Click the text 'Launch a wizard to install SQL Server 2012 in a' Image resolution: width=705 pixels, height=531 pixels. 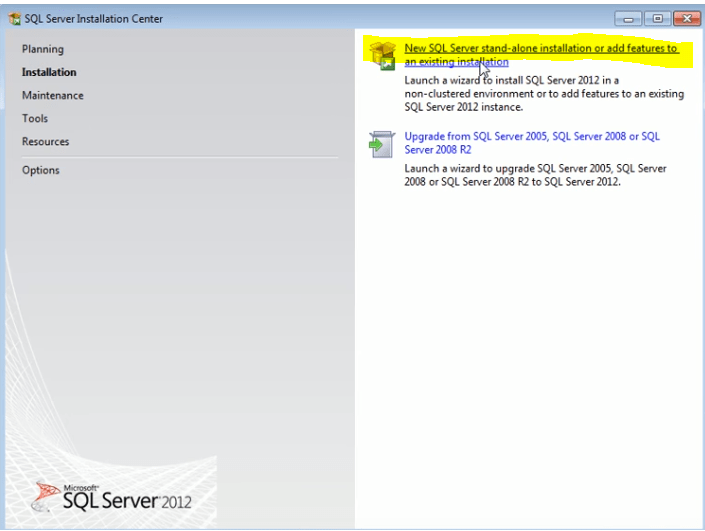pyautogui.click(x=511, y=80)
